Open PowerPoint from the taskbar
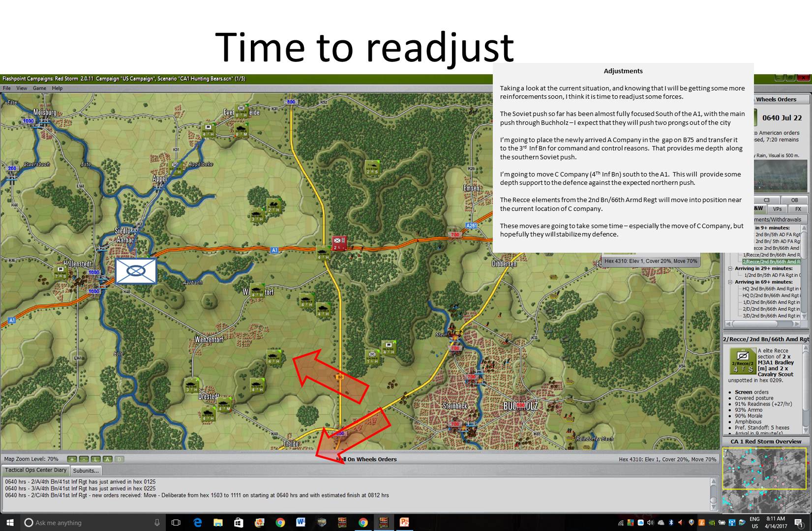Viewport: 812px width, 531px height. 404,523
